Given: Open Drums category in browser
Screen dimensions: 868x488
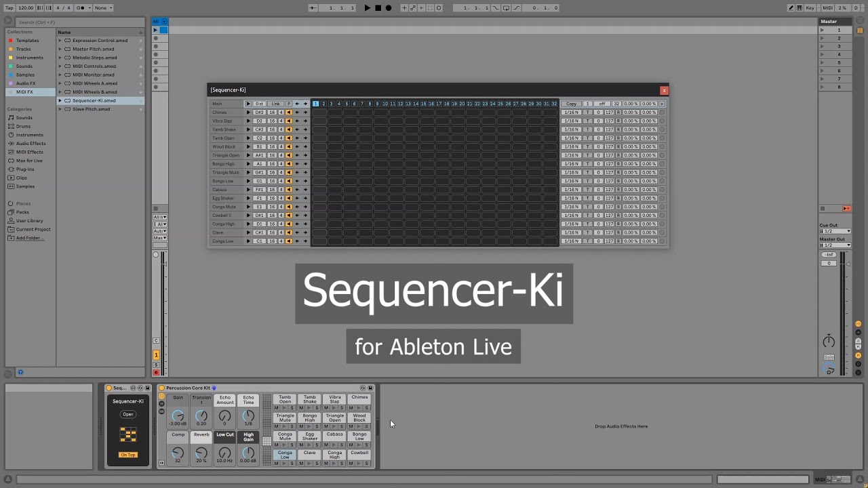Looking at the screenshot, I should tap(23, 126).
